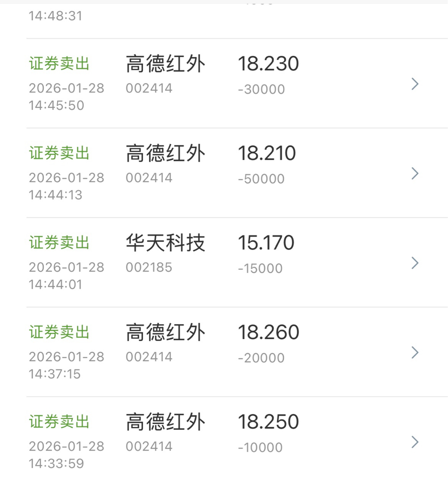Expand chevron on the 18.210 trade row
This screenshot has width=448, height=483.
pyautogui.click(x=414, y=173)
